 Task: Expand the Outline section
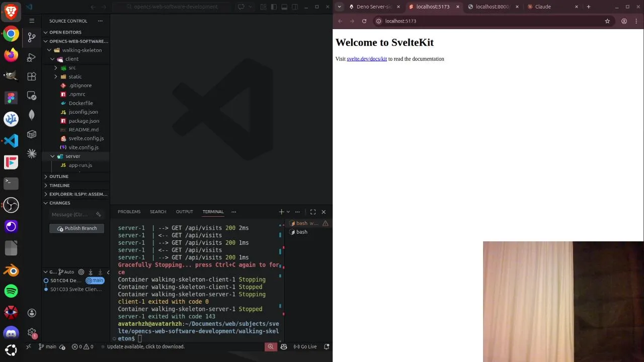pos(75,176)
